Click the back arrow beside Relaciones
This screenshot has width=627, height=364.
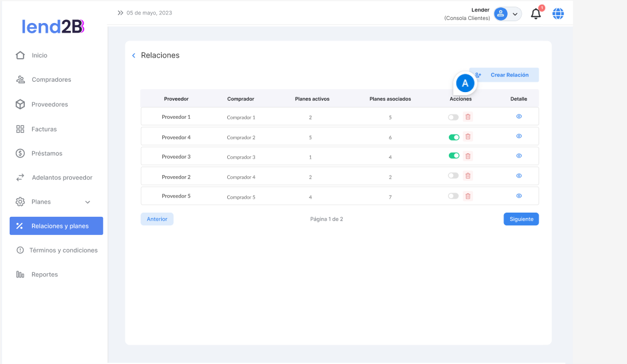(134, 56)
